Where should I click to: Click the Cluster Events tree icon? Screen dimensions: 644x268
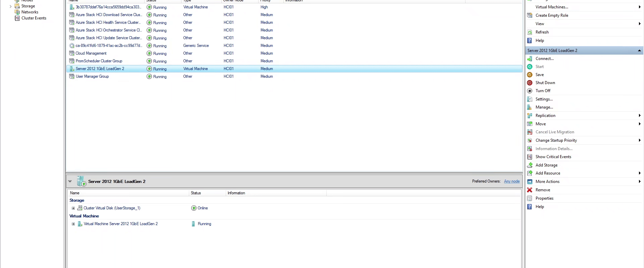pos(17,18)
